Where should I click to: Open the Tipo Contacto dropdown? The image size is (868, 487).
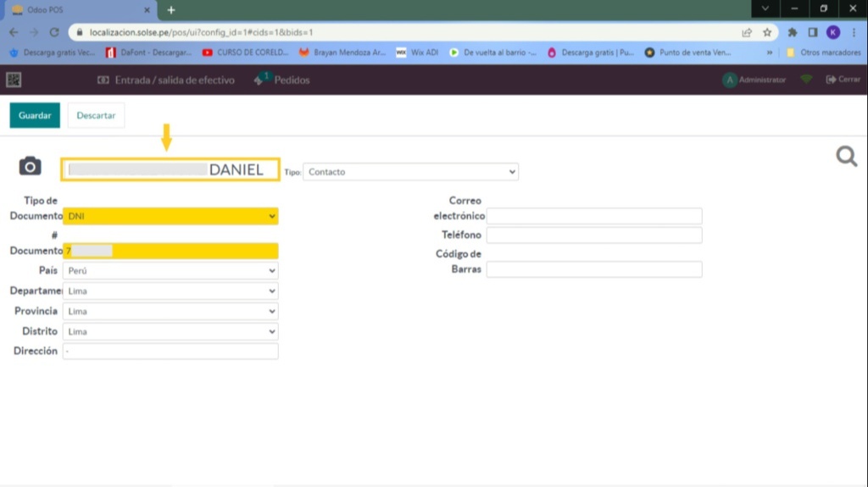[410, 172]
